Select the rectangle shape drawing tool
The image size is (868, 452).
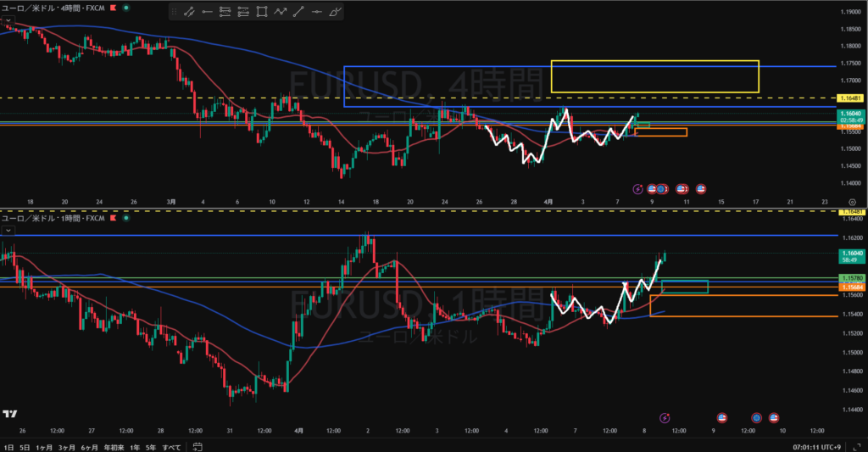click(262, 12)
